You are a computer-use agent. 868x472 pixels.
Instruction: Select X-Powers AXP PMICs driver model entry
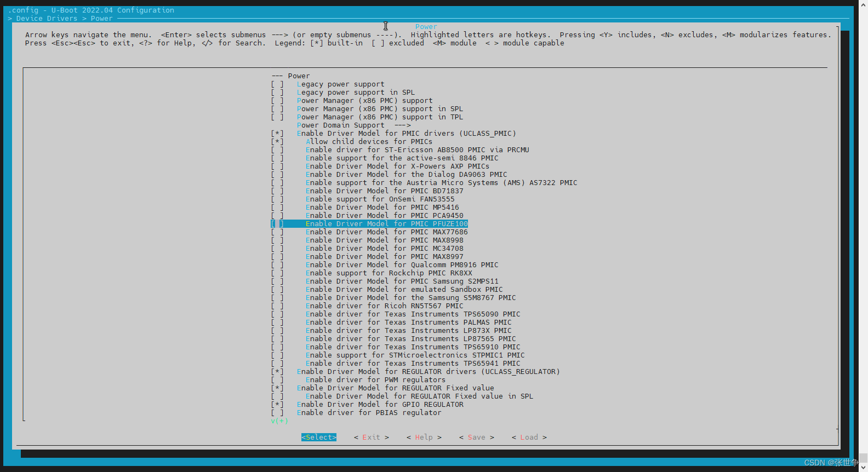coord(397,166)
